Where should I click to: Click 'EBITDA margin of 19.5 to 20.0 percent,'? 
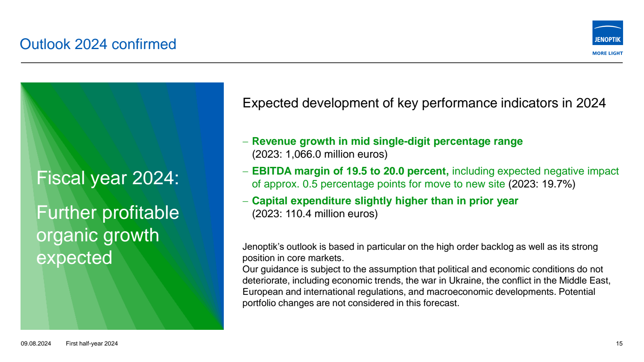(350, 171)
